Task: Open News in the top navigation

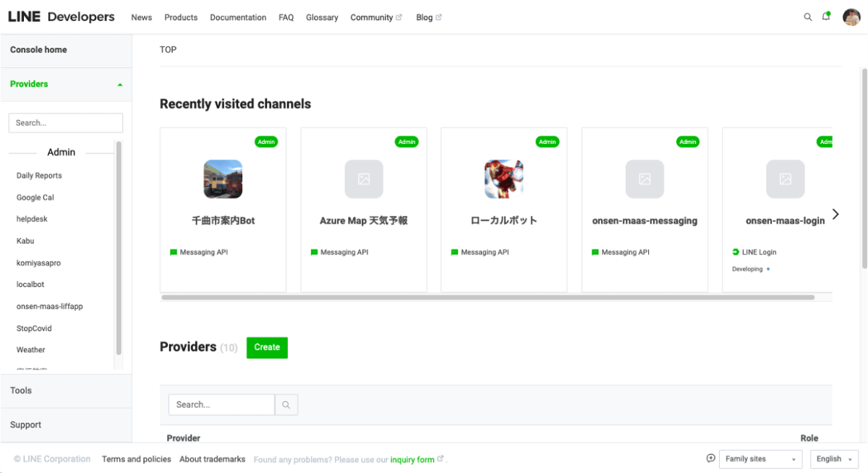Action: click(142, 17)
